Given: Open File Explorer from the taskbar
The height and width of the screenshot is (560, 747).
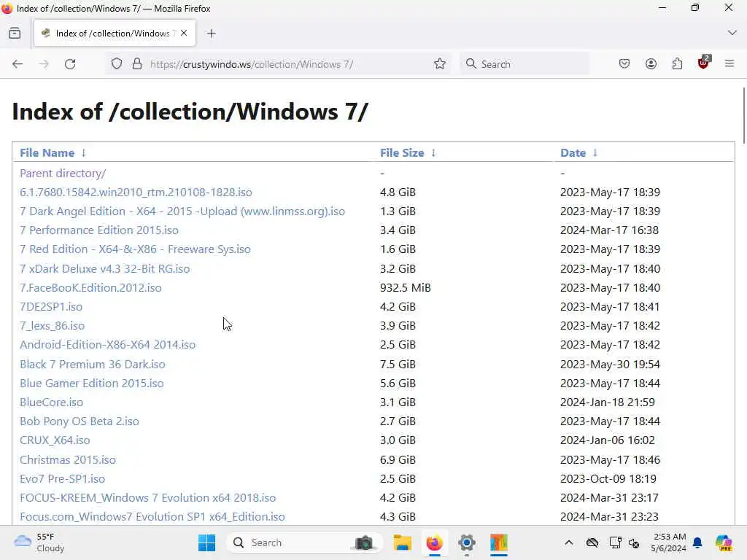Looking at the screenshot, I should click(x=402, y=542).
